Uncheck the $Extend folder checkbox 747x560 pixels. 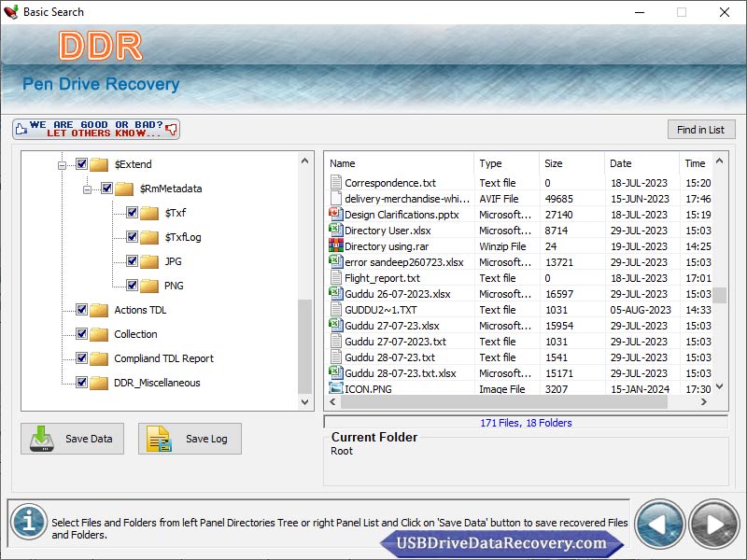pyautogui.click(x=81, y=164)
